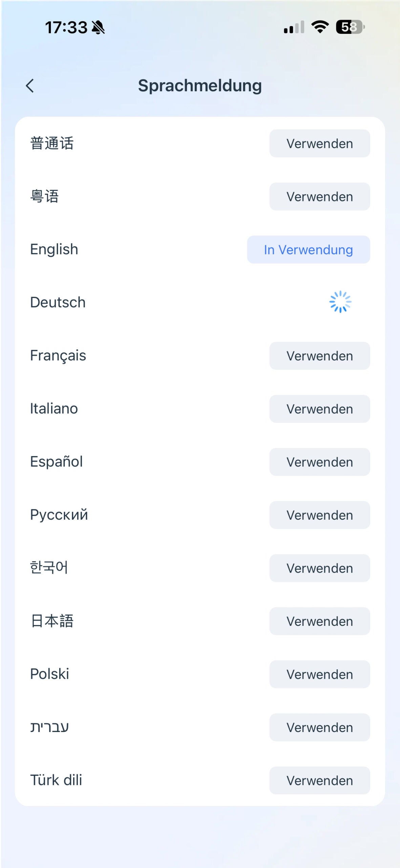
Task: Use עברית voice language
Action: point(319,727)
